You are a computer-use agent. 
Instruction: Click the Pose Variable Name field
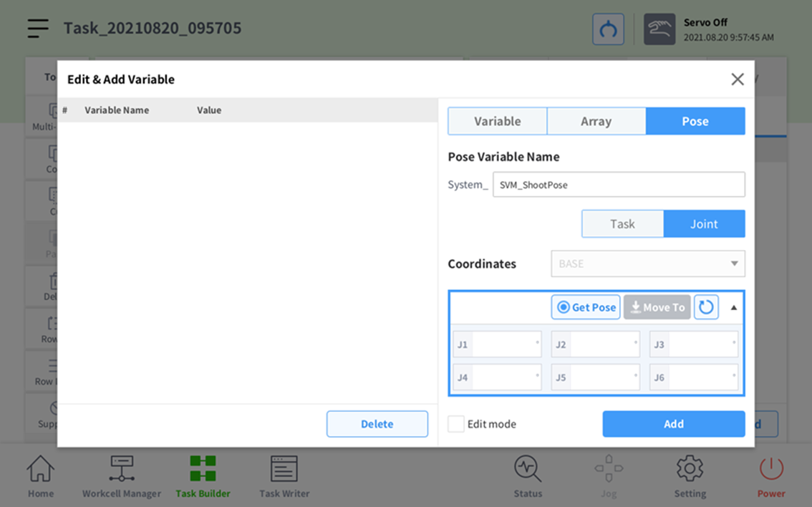[x=619, y=185]
